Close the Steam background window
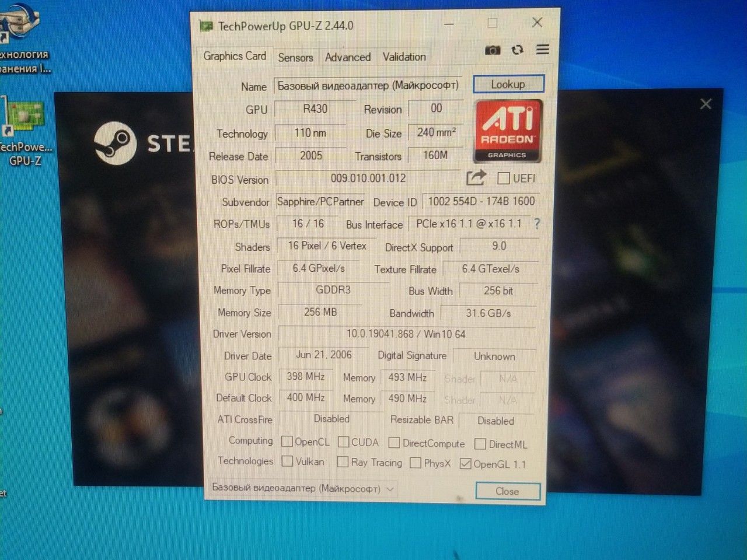Viewport: 747px width, 560px height. [706, 104]
